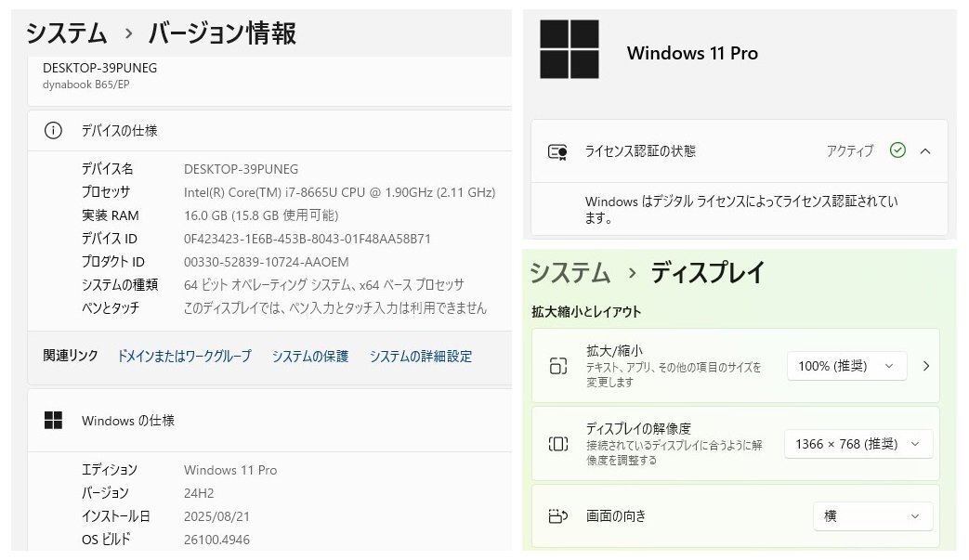Select the device name value DESKTOP-39PUNEG
The height and width of the screenshot is (560, 969).
pyautogui.click(x=241, y=169)
